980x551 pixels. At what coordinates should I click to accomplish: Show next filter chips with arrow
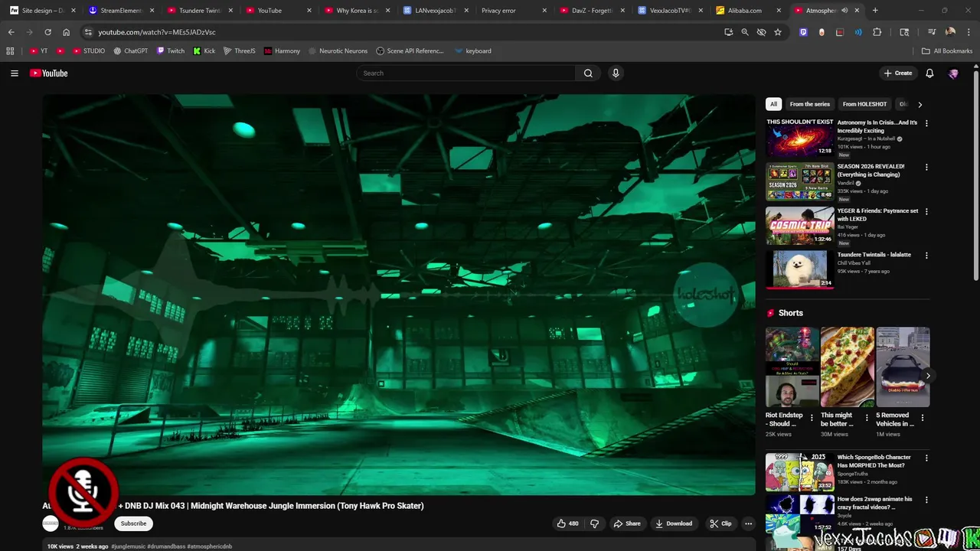(920, 104)
